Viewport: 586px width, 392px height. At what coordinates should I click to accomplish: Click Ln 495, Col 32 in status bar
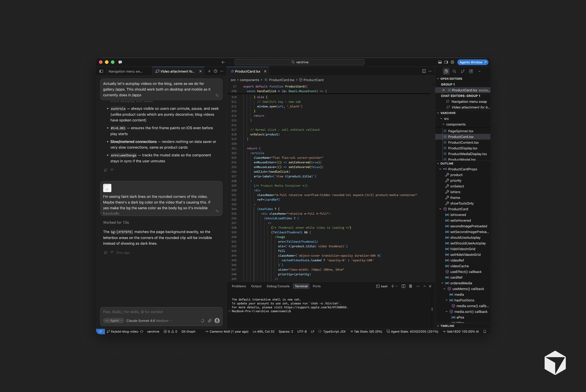coord(263,332)
